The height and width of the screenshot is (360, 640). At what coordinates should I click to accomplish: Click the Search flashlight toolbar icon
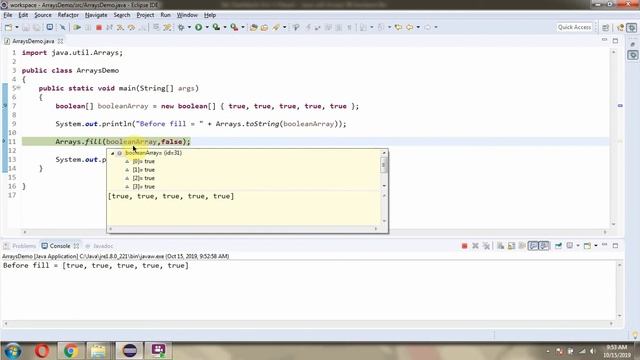[x=276, y=27]
